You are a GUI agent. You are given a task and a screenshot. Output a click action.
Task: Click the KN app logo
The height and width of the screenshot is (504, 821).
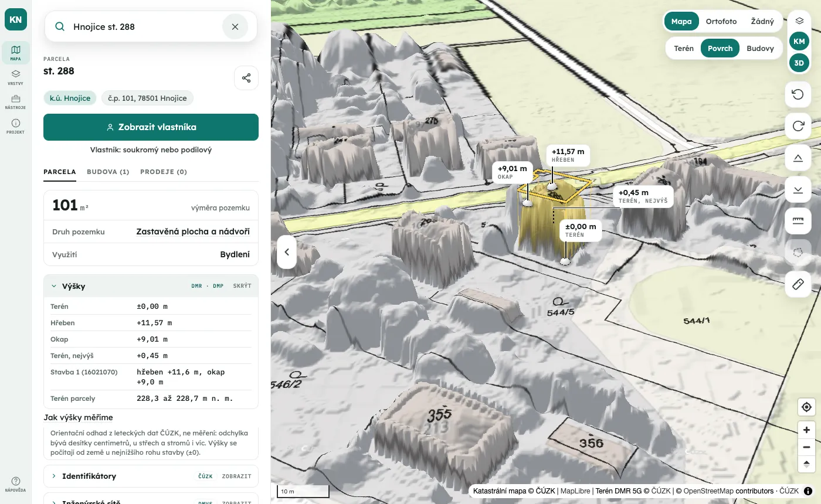pyautogui.click(x=15, y=19)
